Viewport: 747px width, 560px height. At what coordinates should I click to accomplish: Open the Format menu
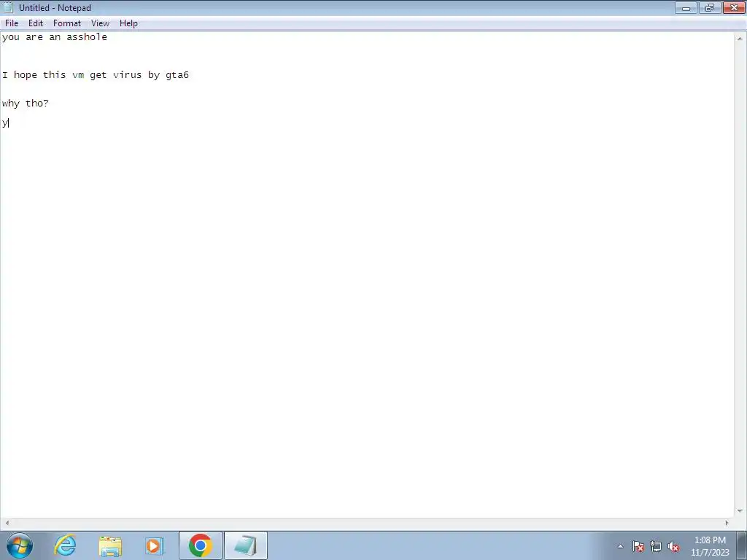[67, 23]
